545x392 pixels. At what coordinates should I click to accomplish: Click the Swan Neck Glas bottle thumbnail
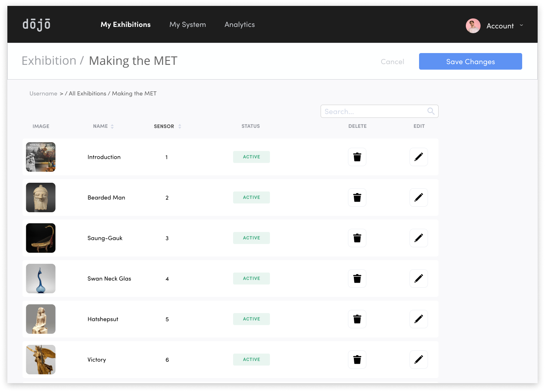(41, 279)
